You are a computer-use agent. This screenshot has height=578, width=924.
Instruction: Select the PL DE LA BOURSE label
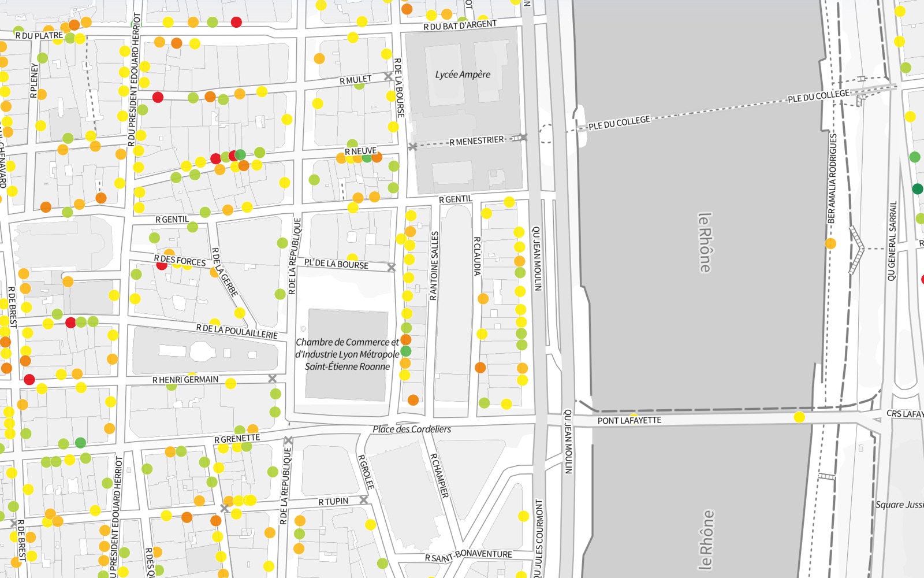[x=336, y=264]
